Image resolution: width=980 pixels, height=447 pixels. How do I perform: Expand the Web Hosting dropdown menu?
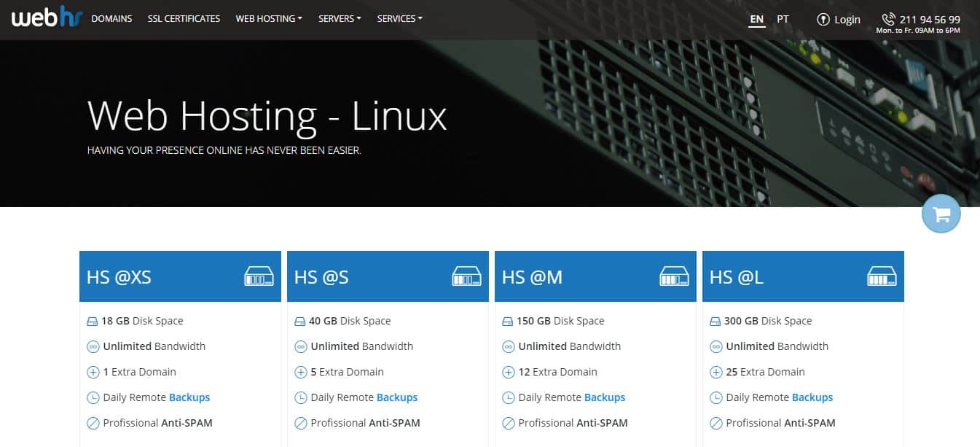tap(269, 19)
